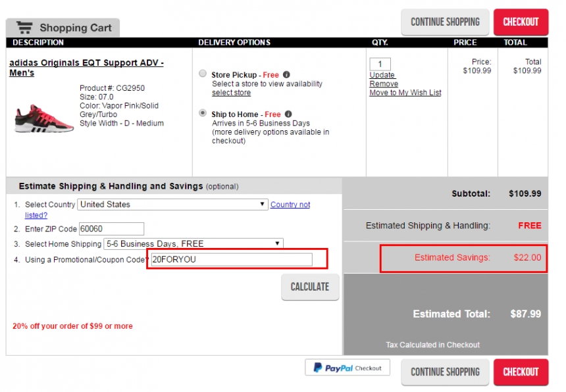Click the top CONTINUE SHOPPING button
Viewport: 566px width, 392px height.
pos(445,22)
